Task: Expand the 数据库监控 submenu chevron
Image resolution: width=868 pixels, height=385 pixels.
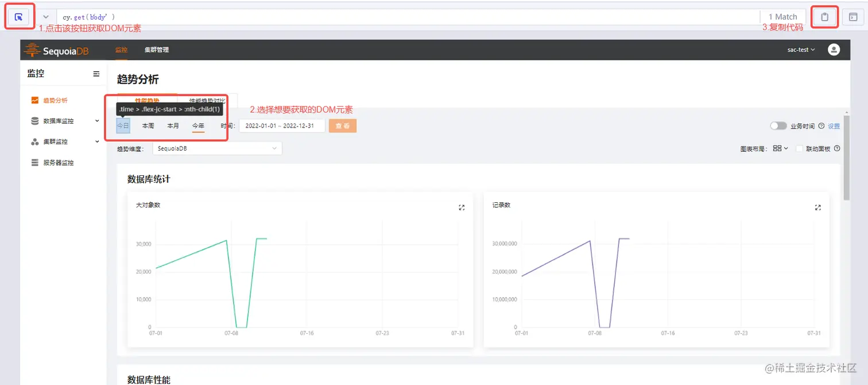Action: pyautogui.click(x=97, y=121)
